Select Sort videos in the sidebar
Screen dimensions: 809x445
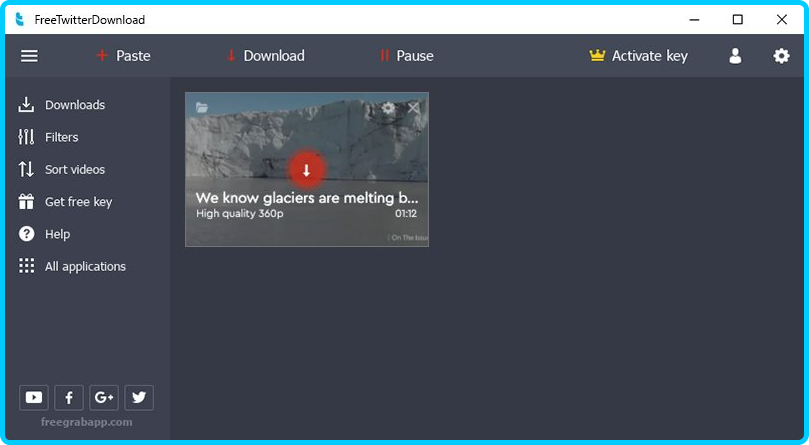[x=61, y=169]
